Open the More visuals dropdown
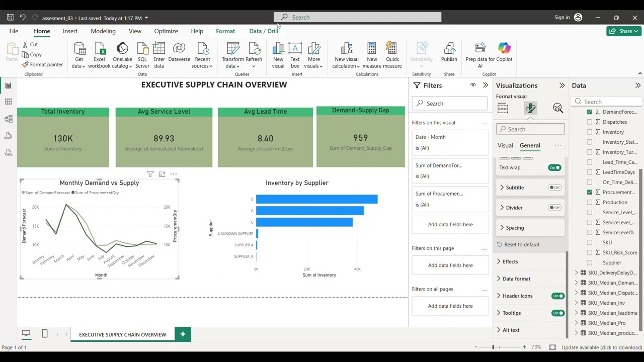Viewport: 644px width, 362px height. (x=314, y=55)
